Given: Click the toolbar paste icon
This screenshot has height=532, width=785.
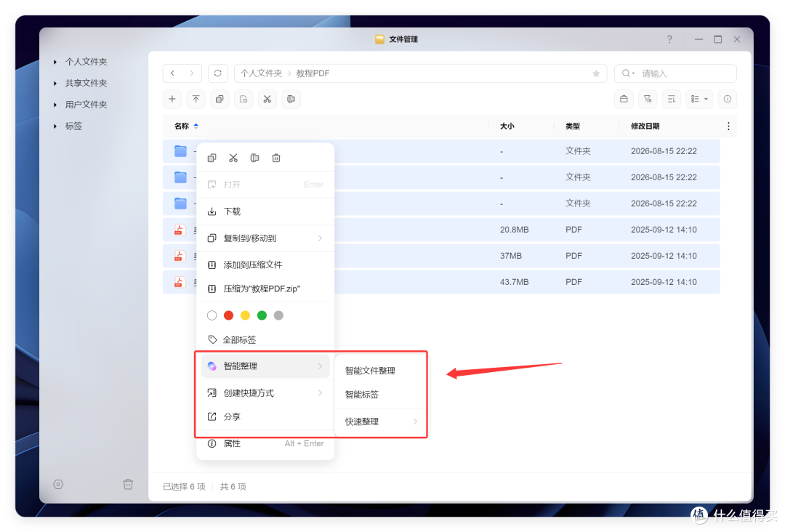Looking at the screenshot, I should pyautogui.click(x=243, y=99).
